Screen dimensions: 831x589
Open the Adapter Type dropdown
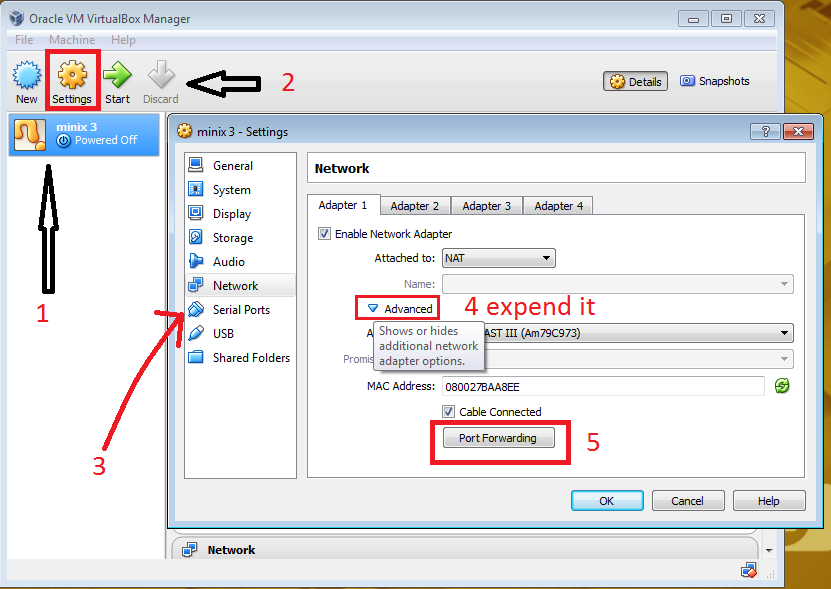(618, 333)
